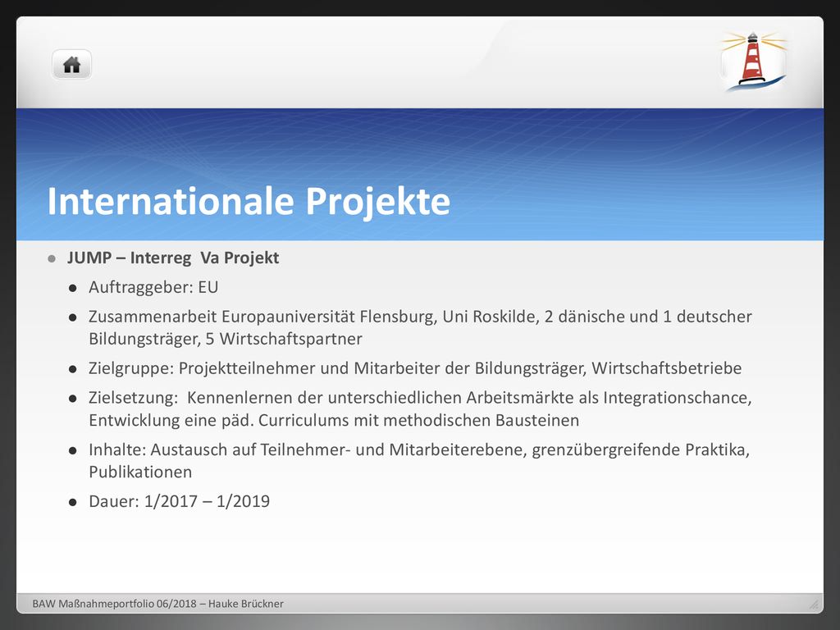Click the 'Bildungsträger, 5 Wirtschaftspartner' line
The image size is (840, 630).
226,339
